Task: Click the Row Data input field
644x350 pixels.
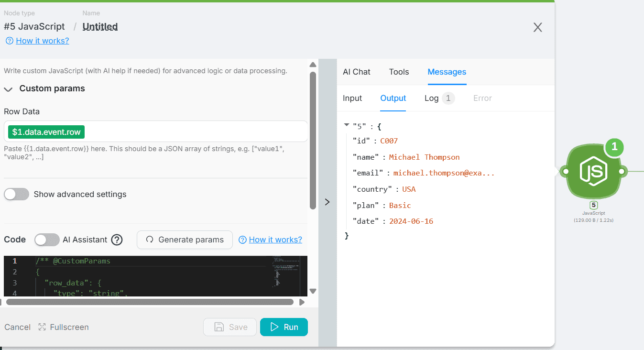Action: click(x=191, y=131)
